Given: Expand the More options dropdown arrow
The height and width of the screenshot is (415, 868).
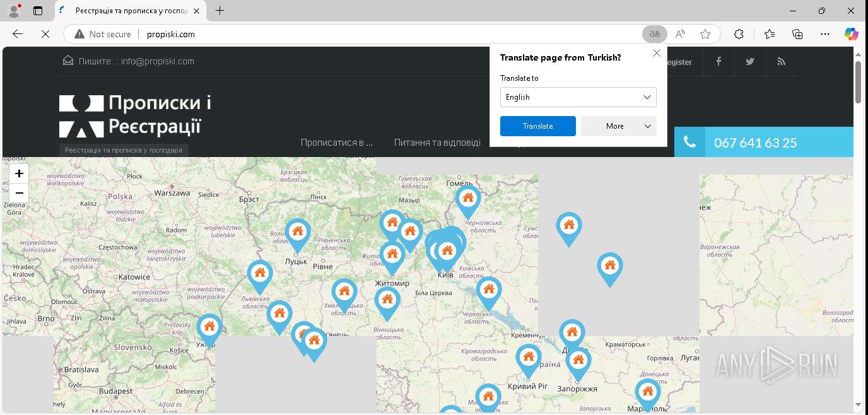Looking at the screenshot, I should [648, 126].
